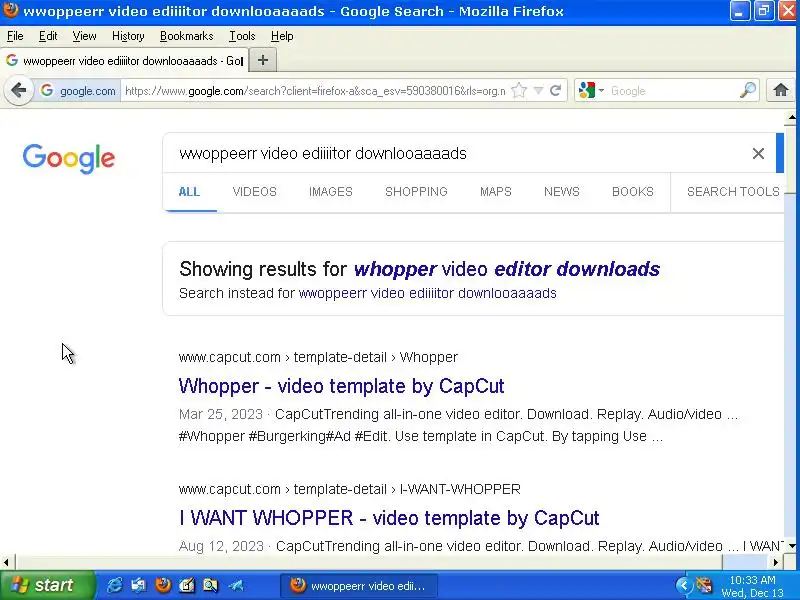This screenshot has width=800, height=600.
Task: Click the horizontal scrollbar right arrow
Action: [x=776, y=562]
